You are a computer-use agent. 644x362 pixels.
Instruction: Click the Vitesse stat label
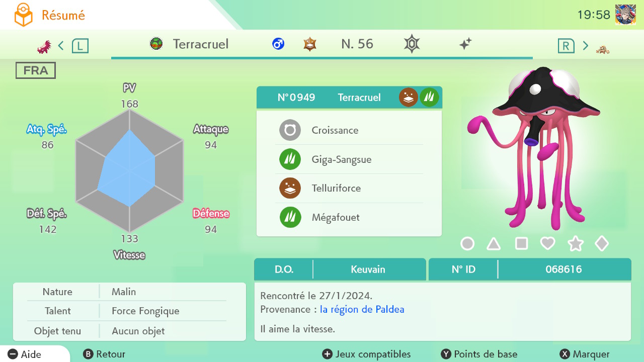click(129, 255)
